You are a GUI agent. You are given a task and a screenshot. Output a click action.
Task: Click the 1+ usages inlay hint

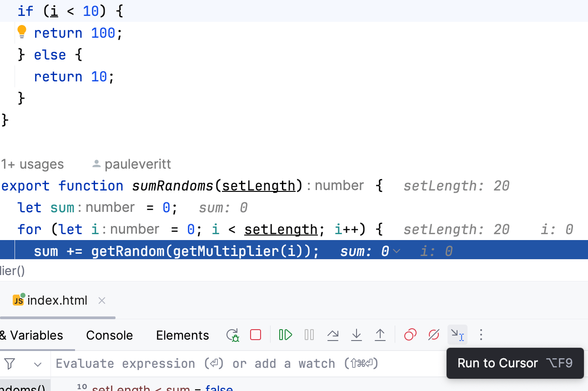coord(32,164)
